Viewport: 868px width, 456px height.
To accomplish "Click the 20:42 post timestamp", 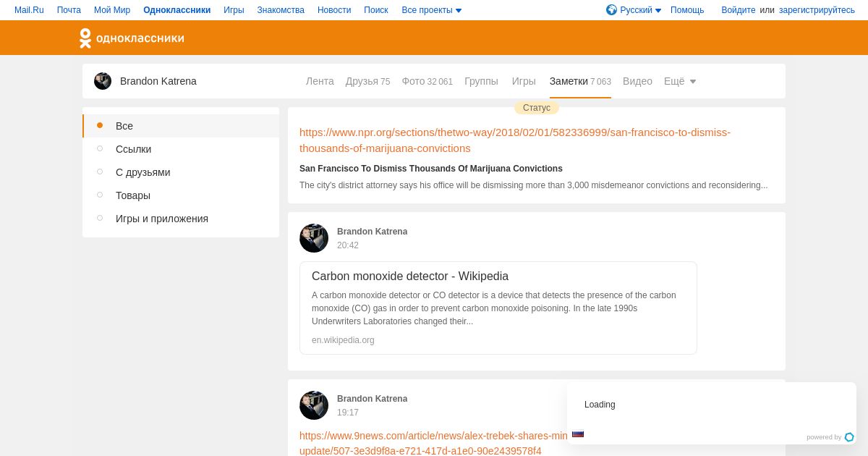I will pyautogui.click(x=348, y=245).
